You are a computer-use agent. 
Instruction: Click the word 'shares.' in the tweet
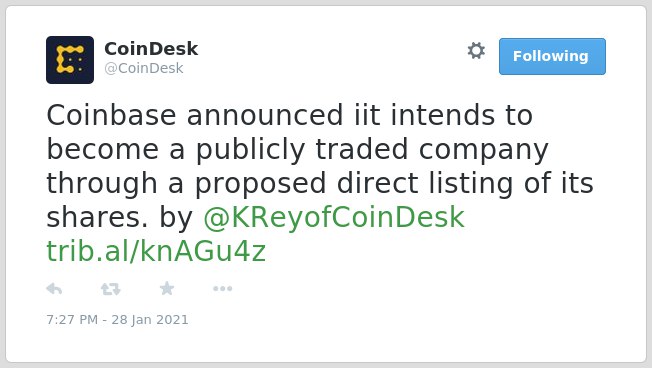(x=97, y=217)
